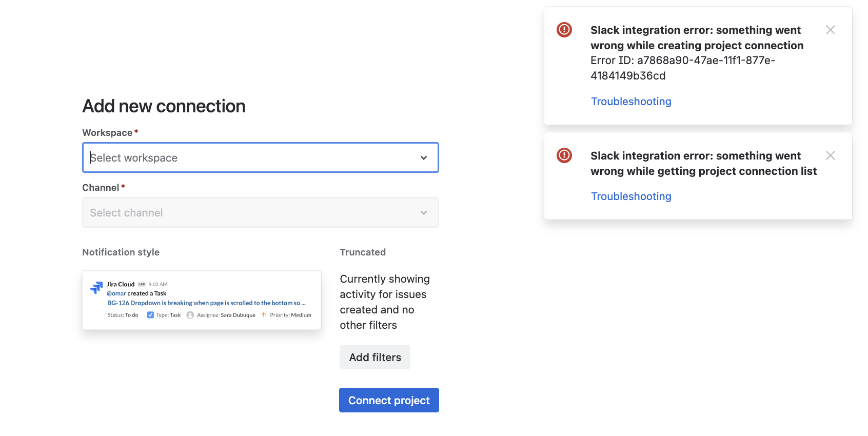Click the Sara Dubuque assignee avatar icon
868x436 pixels.
190,315
